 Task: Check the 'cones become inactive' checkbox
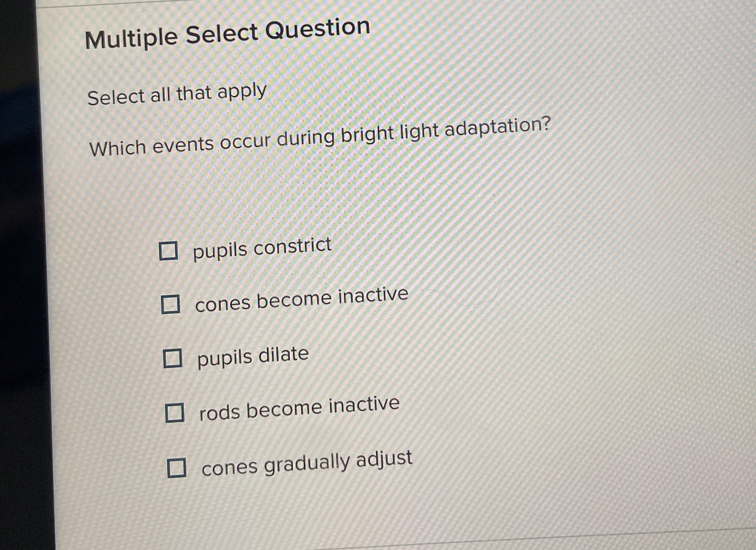pyautogui.click(x=171, y=305)
